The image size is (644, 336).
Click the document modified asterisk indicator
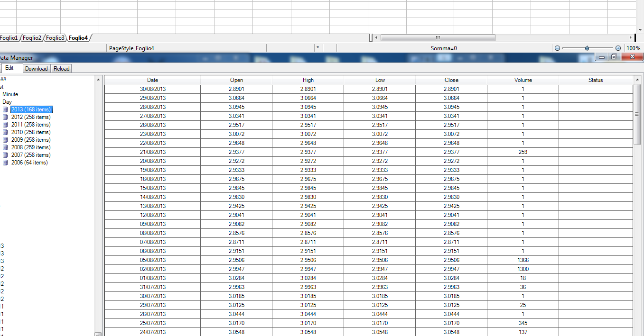click(317, 48)
